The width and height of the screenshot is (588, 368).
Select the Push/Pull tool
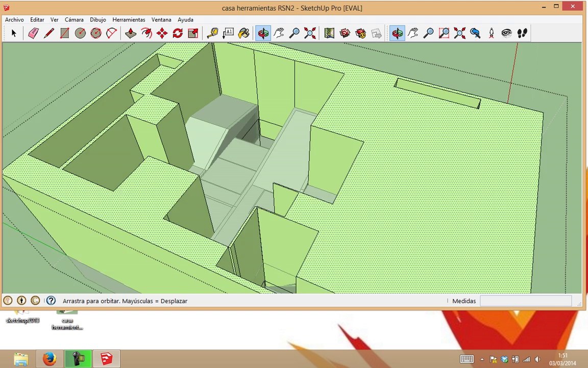(131, 33)
